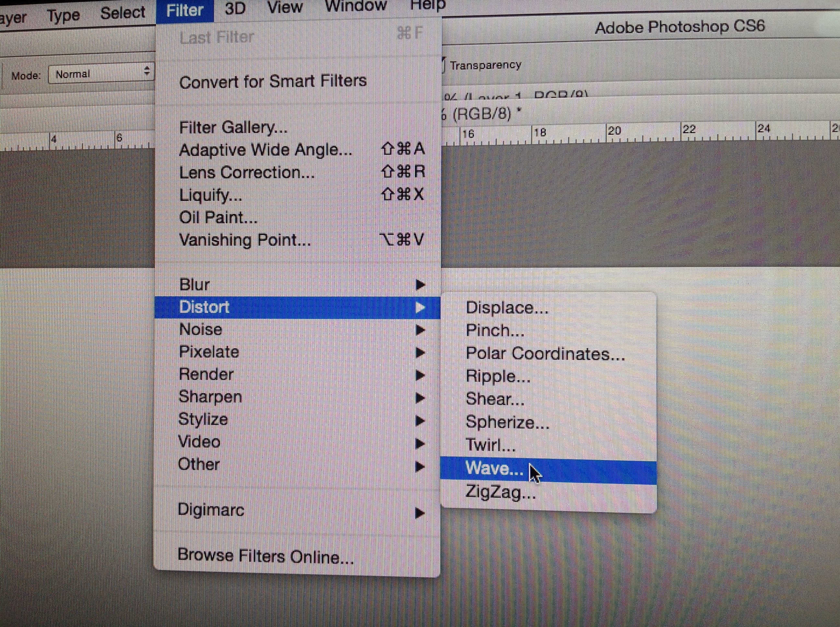Apply the Spherize distort filter
This screenshot has width=840, height=627.
click(x=507, y=422)
